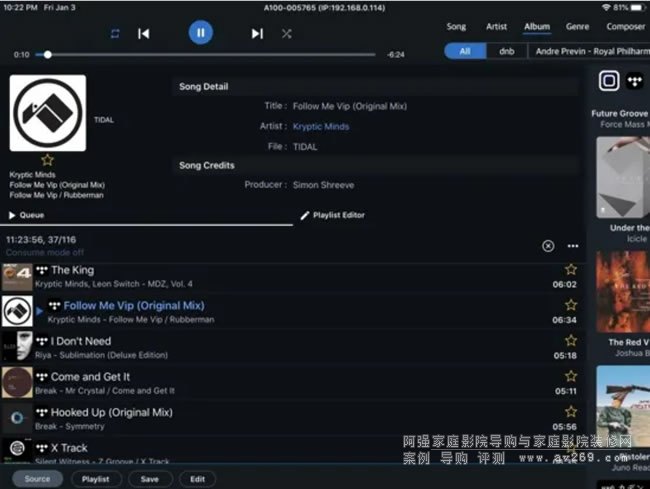Viewport: 650px width, 489px height.
Task: Skip to the next track
Action: (257, 33)
